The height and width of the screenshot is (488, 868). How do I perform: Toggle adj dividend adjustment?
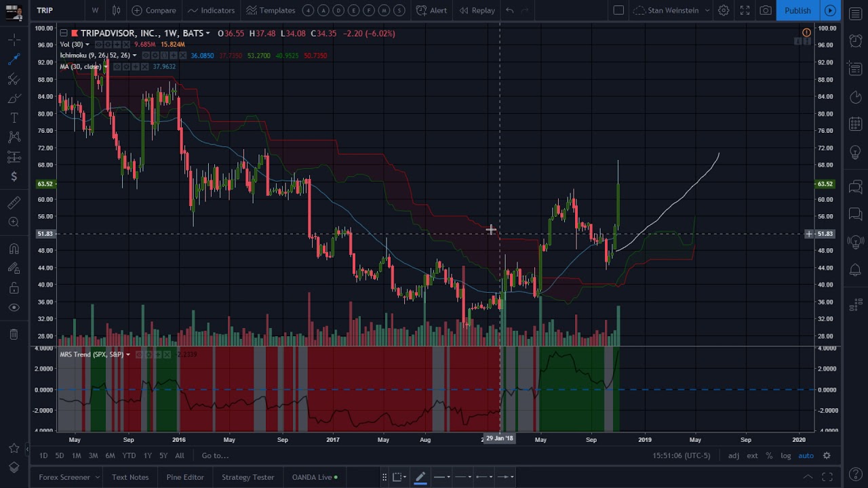point(734,455)
